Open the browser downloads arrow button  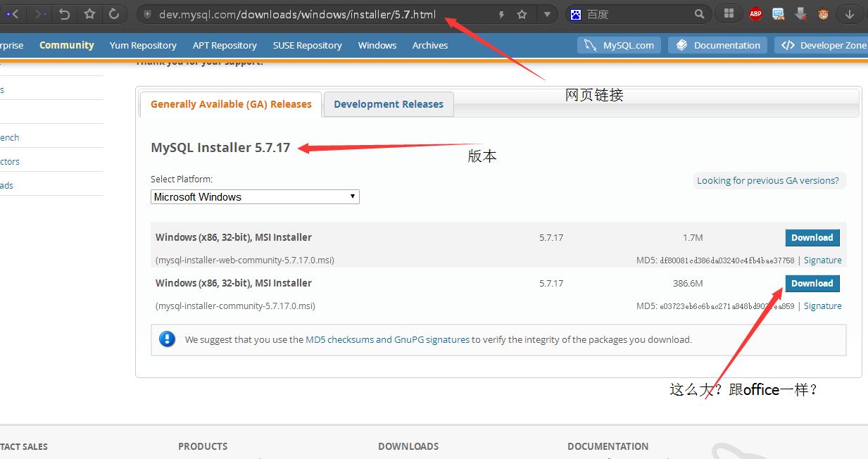(x=850, y=14)
